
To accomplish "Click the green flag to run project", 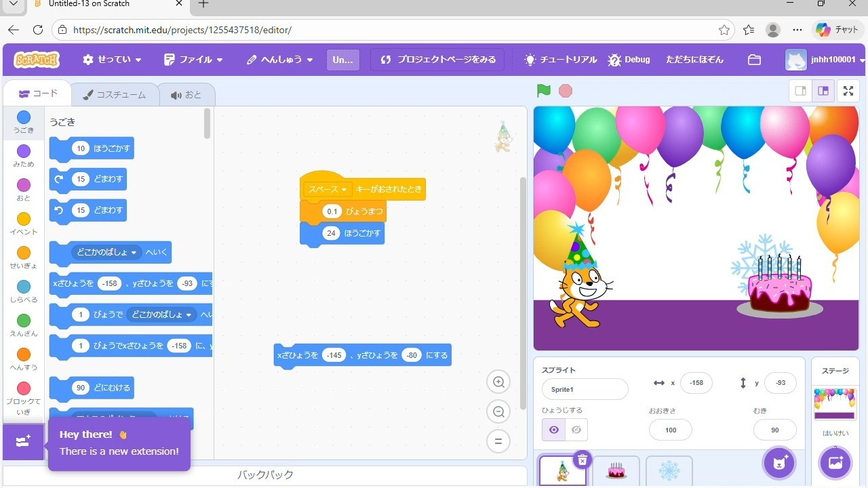I will [x=543, y=91].
